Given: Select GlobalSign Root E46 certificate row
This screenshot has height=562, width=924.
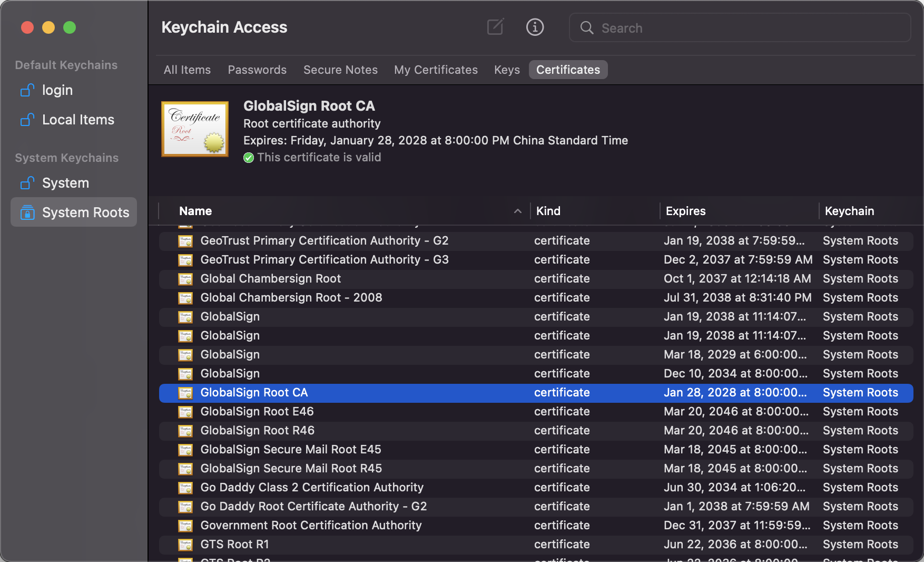Looking at the screenshot, I should [x=257, y=412].
